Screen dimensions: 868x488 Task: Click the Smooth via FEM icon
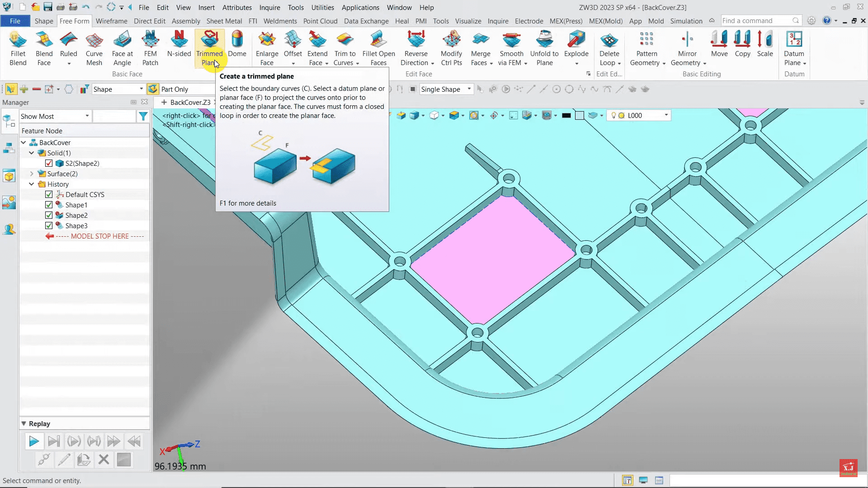tap(511, 41)
